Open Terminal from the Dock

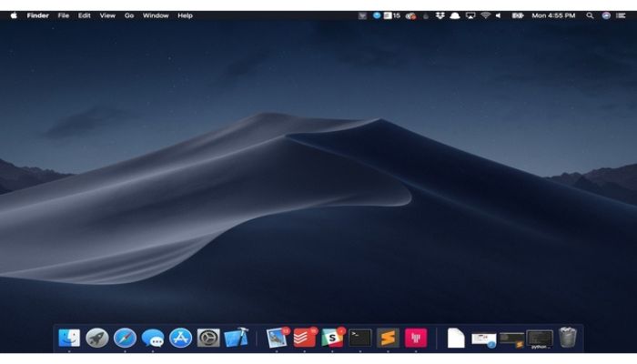tap(360, 338)
